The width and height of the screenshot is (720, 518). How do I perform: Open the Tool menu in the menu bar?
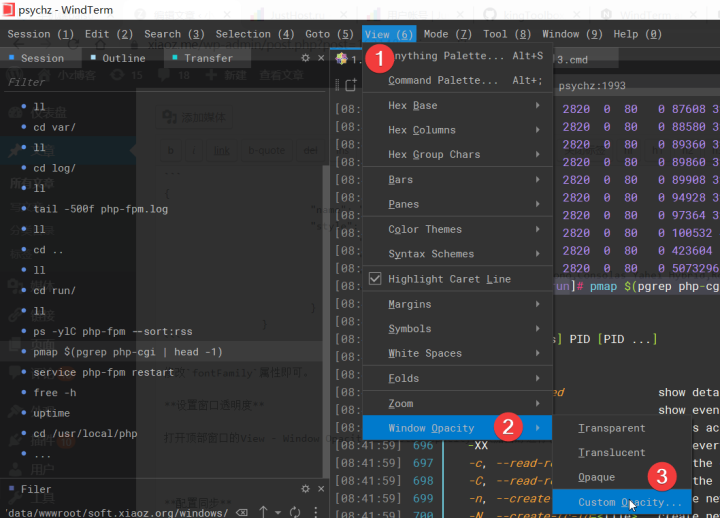507,34
